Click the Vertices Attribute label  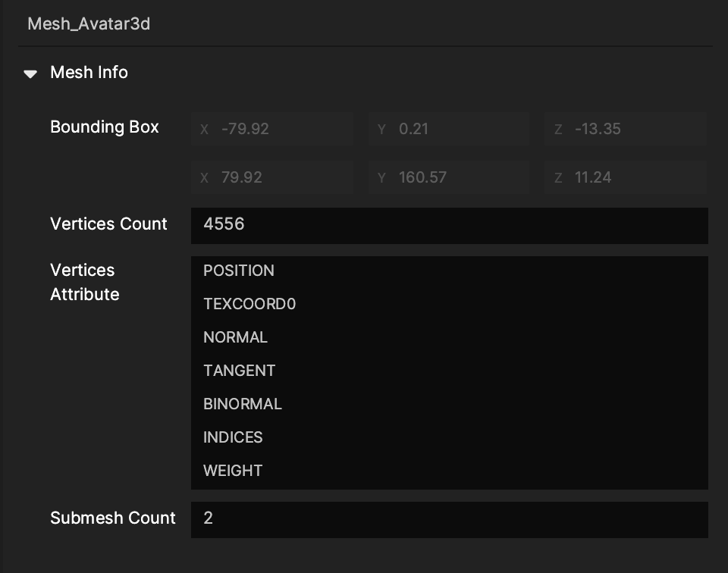click(x=84, y=282)
